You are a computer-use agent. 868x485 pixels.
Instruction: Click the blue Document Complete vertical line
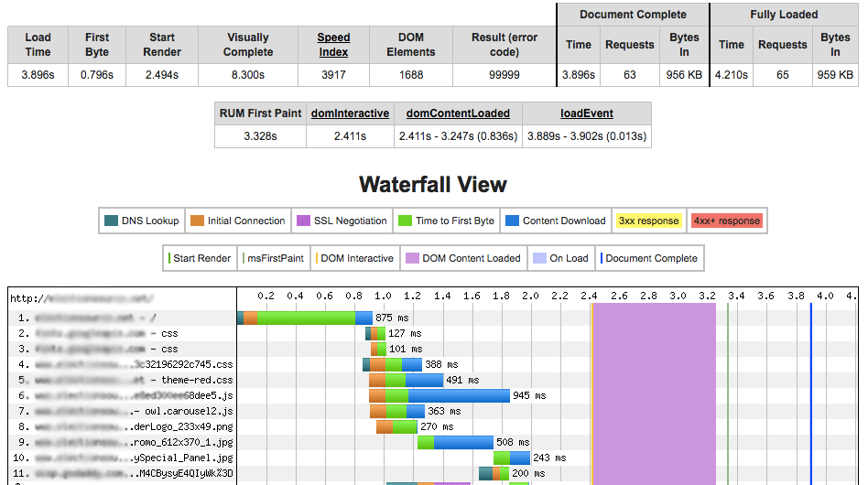point(811,393)
